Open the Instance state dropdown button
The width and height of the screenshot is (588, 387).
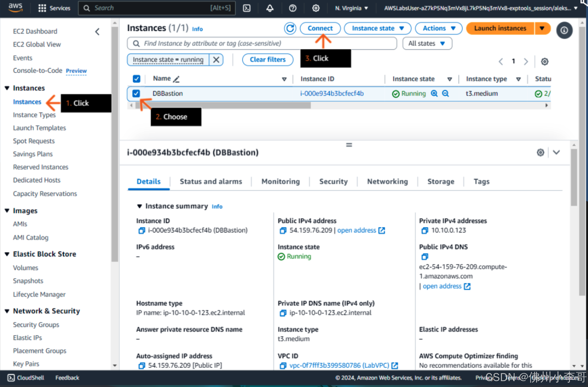[378, 28]
